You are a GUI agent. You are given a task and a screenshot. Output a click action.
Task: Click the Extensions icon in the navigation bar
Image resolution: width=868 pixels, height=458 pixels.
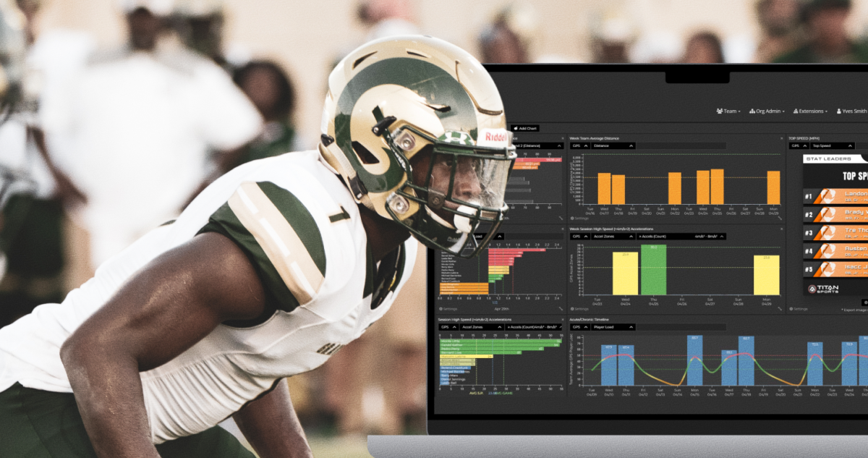(x=796, y=111)
